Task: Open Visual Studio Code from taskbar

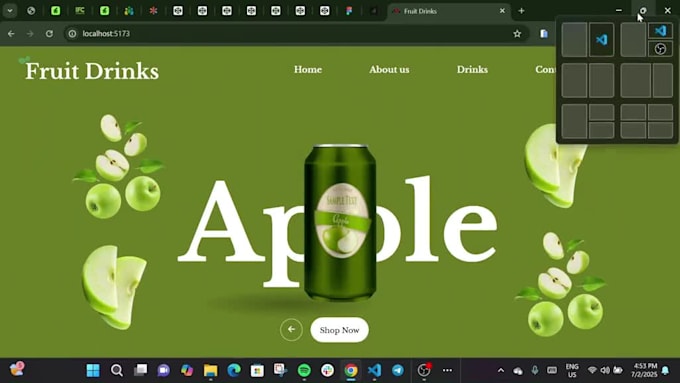Action: 374,370
